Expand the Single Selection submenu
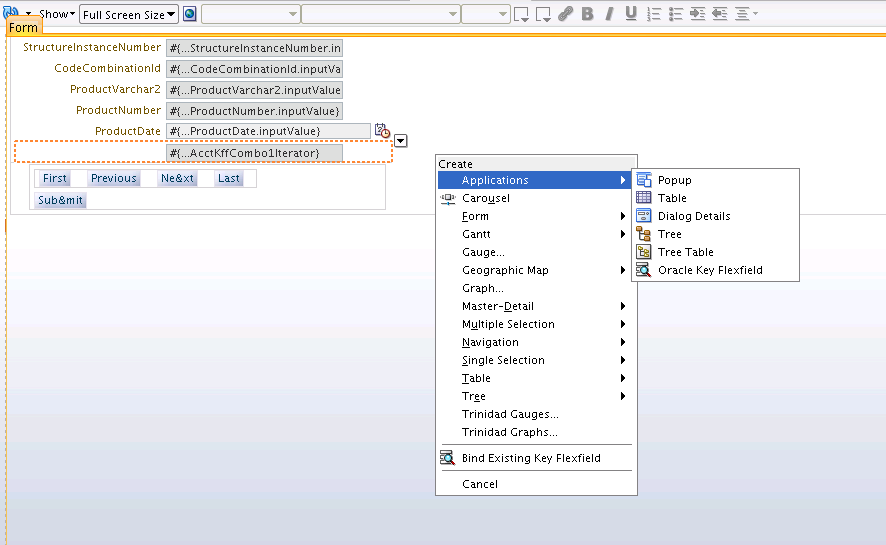 tap(534, 361)
